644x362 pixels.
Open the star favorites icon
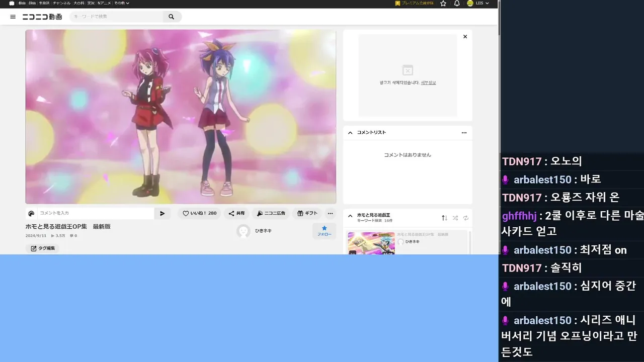(443, 3)
